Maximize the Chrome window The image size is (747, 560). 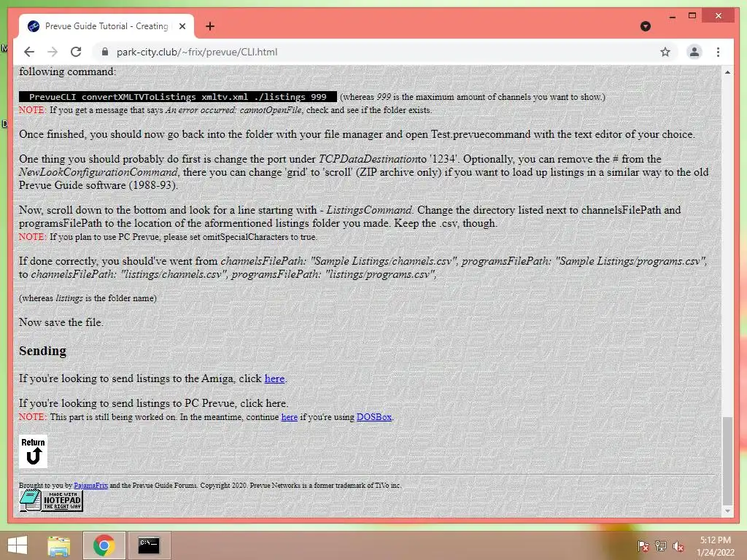point(692,16)
